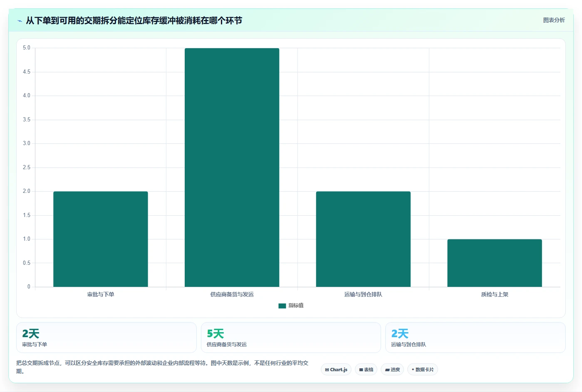Click the 进度 tag chip
Viewport: 582px width, 392px height.
392,370
